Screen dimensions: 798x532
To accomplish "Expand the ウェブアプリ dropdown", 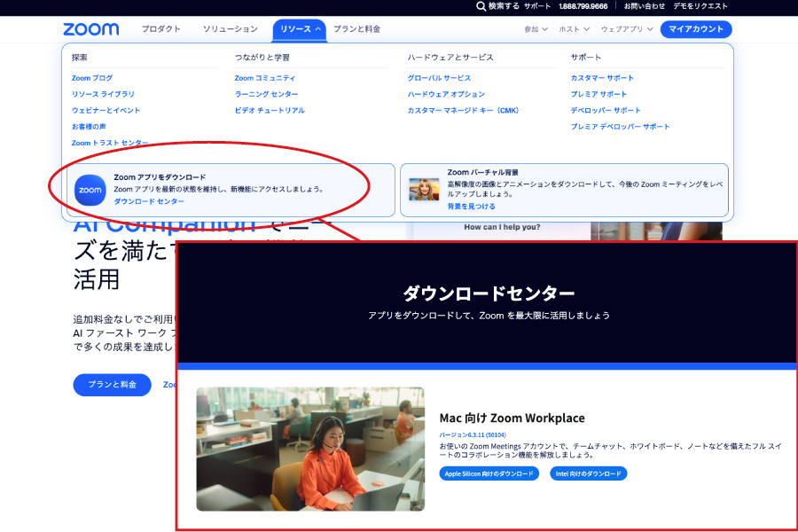I will click(x=626, y=29).
